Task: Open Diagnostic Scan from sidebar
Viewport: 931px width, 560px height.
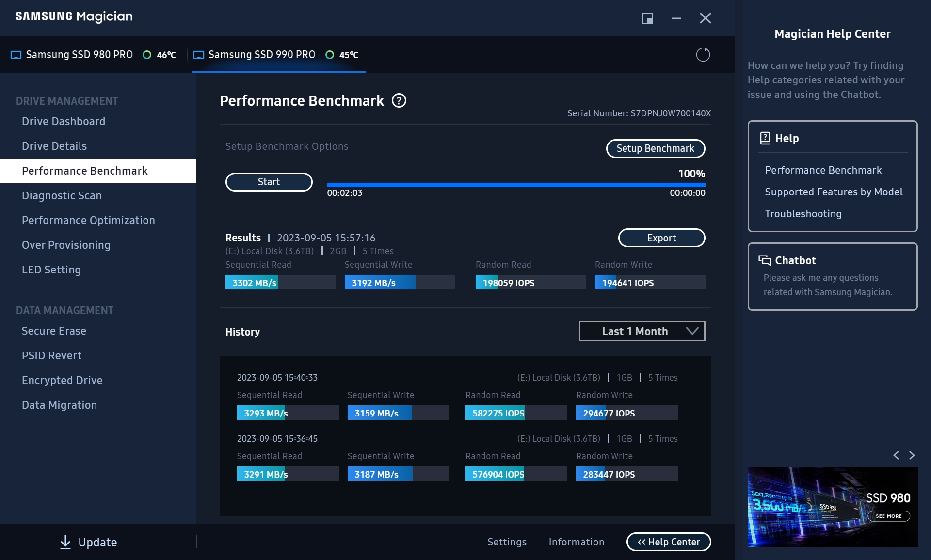Action: pos(62,195)
